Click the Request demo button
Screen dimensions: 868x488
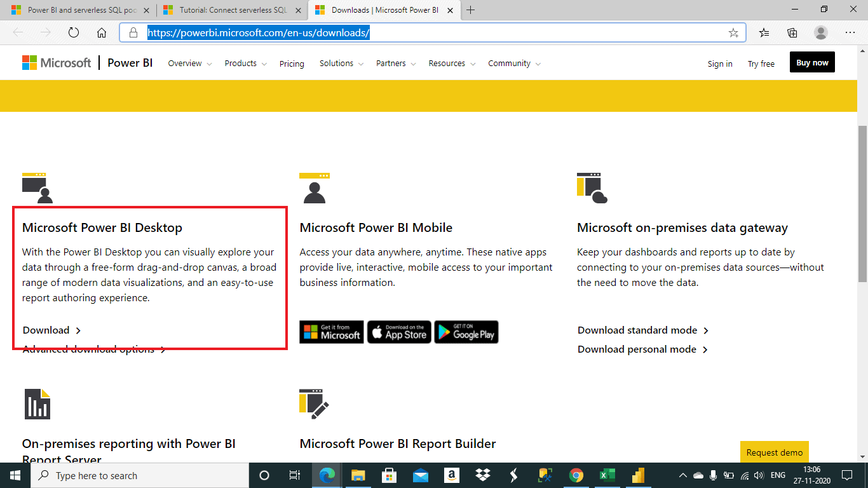(x=775, y=452)
